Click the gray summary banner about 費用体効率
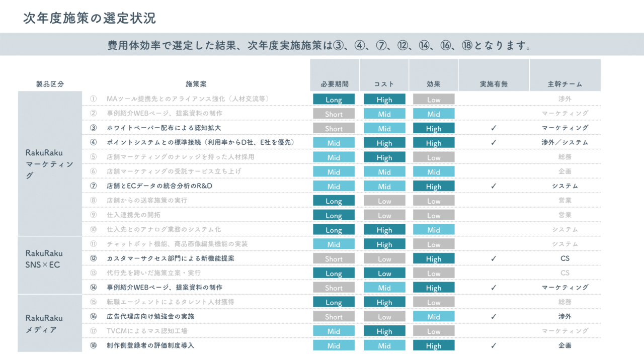 pyautogui.click(x=322, y=45)
